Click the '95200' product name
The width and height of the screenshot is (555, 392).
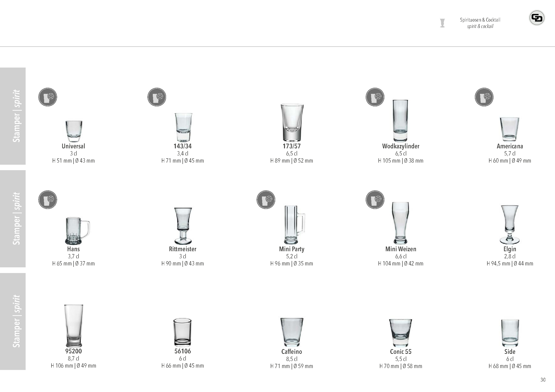click(74, 351)
